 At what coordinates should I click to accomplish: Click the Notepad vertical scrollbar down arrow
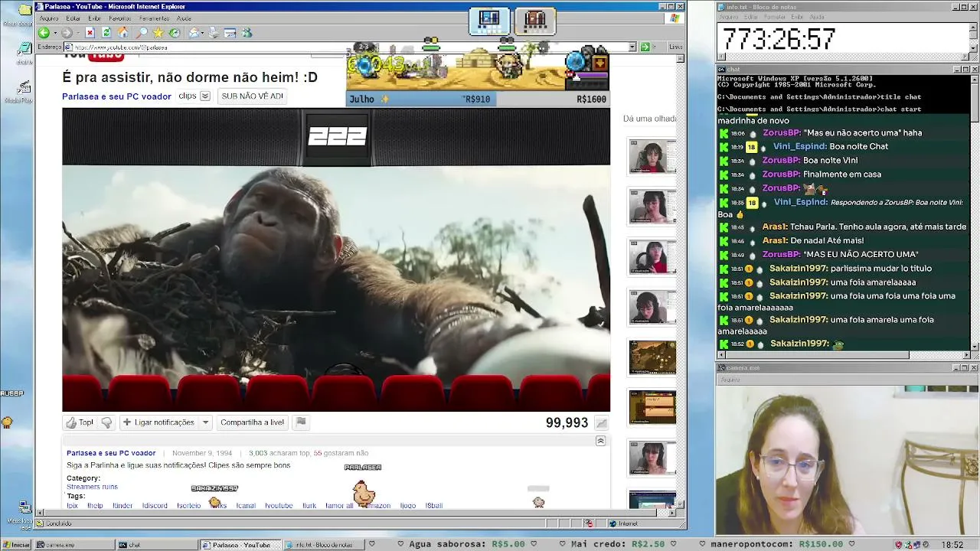point(974,47)
